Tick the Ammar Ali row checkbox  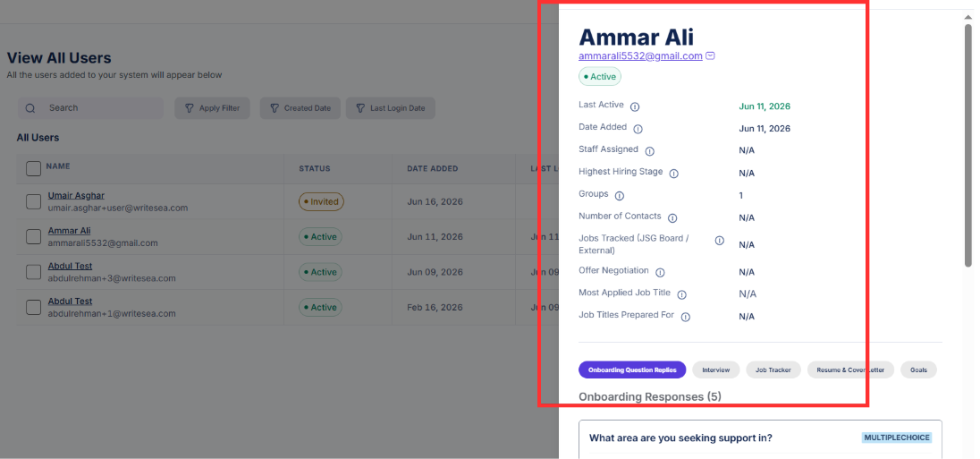coord(33,236)
